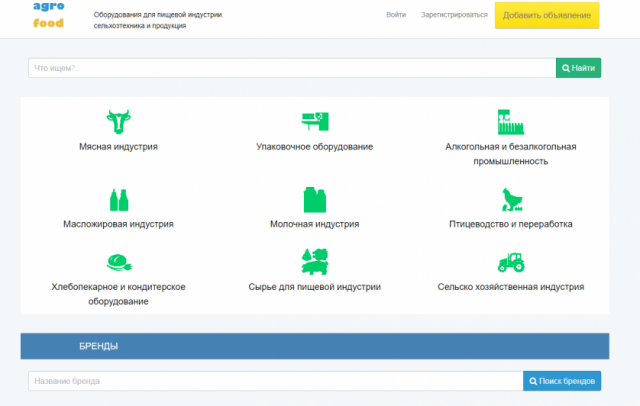640x406 pixels.
Task: Open Птицеводство и переработка category link
Action: point(511,224)
